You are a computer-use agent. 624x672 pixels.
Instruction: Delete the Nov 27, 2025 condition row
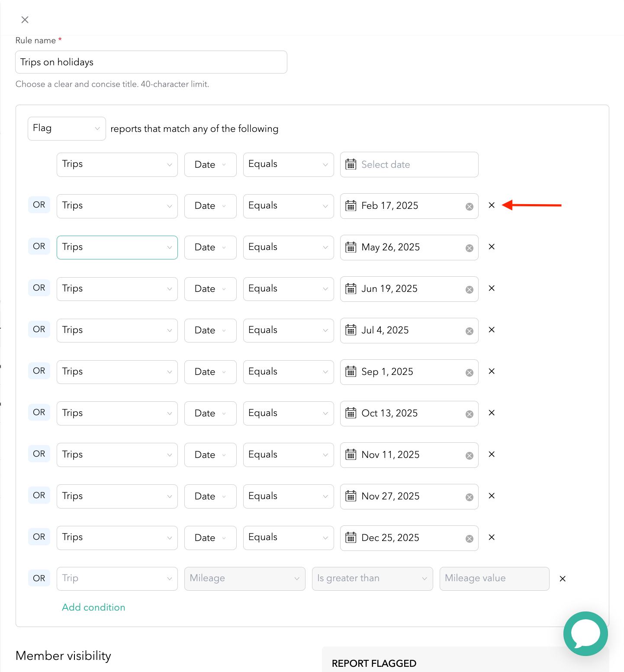tap(492, 496)
